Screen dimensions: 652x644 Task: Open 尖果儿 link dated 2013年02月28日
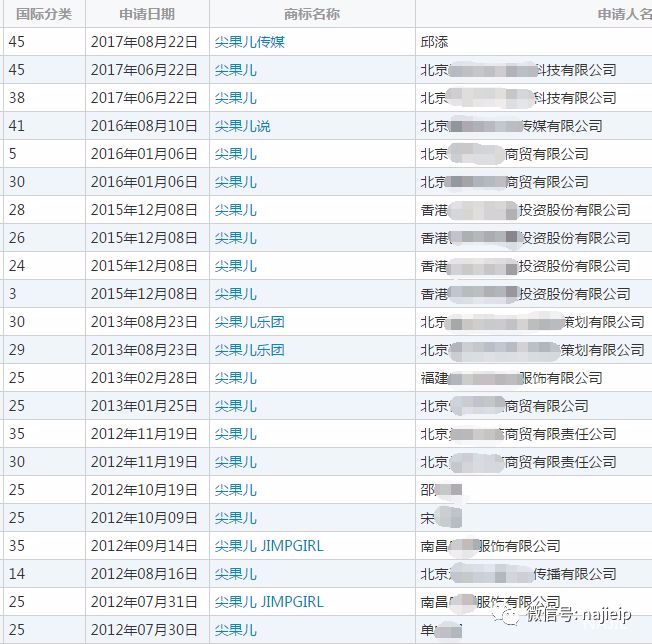pos(235,378)
